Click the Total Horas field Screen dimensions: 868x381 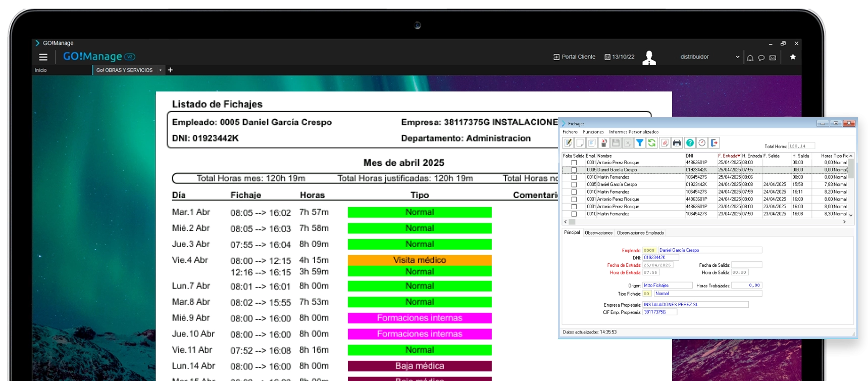[801, 146]
